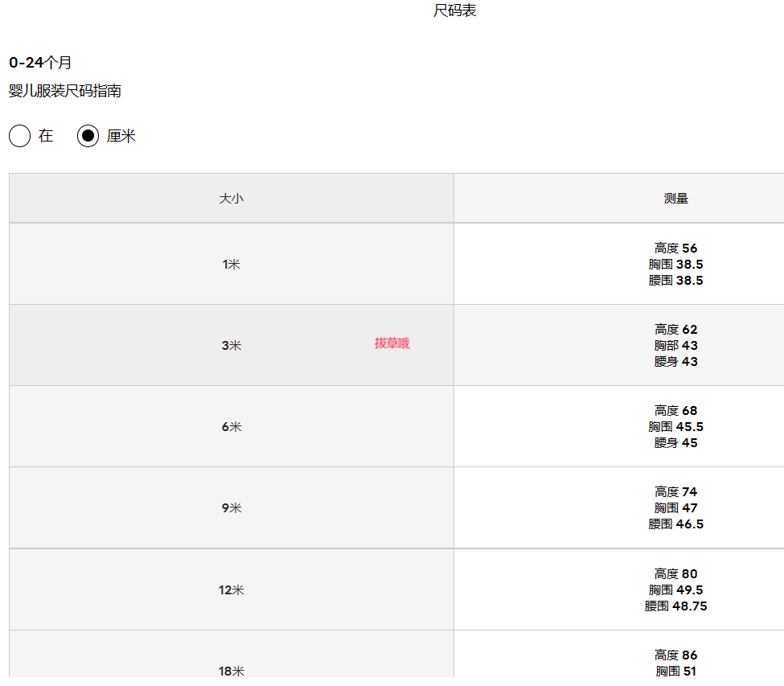Image resolution: width=784 pixels, height=686 pixels.
Task: Click the 大小 column header
Action: 231,199
